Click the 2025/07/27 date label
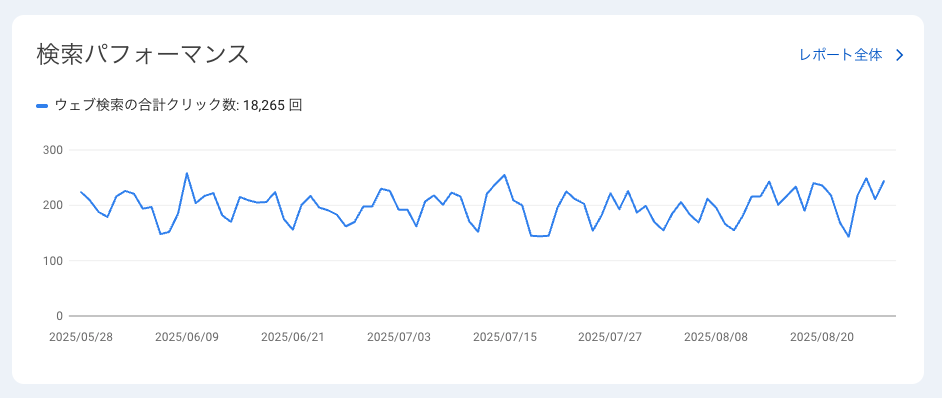This screenshot has height=398, width=942. coord(610,337)
